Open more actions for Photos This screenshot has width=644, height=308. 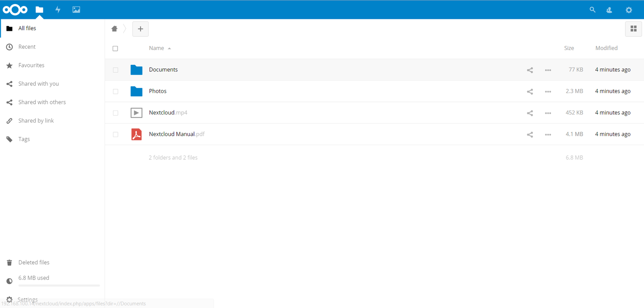coord(548,92)
